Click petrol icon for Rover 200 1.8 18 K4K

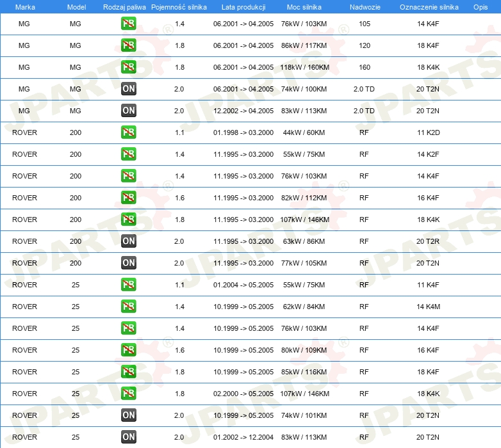tap(128, 220)
